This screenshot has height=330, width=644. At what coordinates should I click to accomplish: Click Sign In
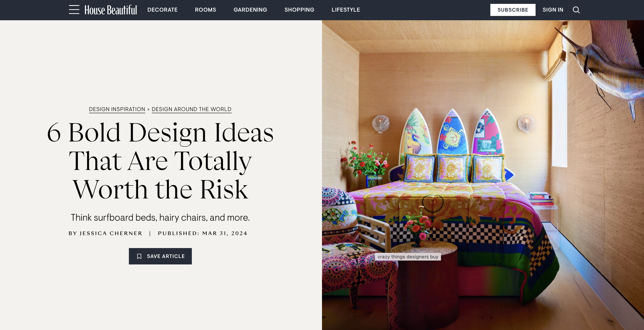pyautogui.click(x=553, y=10)
